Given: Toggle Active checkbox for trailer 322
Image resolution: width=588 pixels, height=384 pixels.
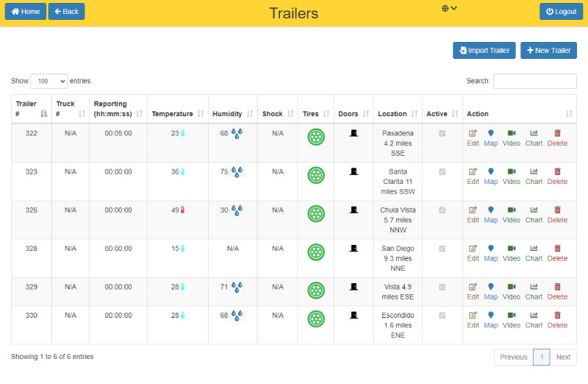Looking at the screenshot, I should tap(442, 133).
